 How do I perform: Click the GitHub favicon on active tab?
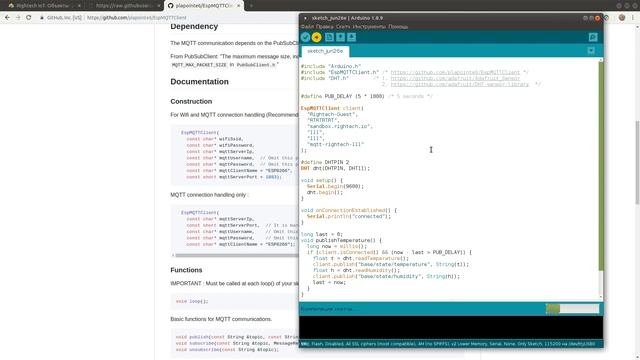point(171,6)
